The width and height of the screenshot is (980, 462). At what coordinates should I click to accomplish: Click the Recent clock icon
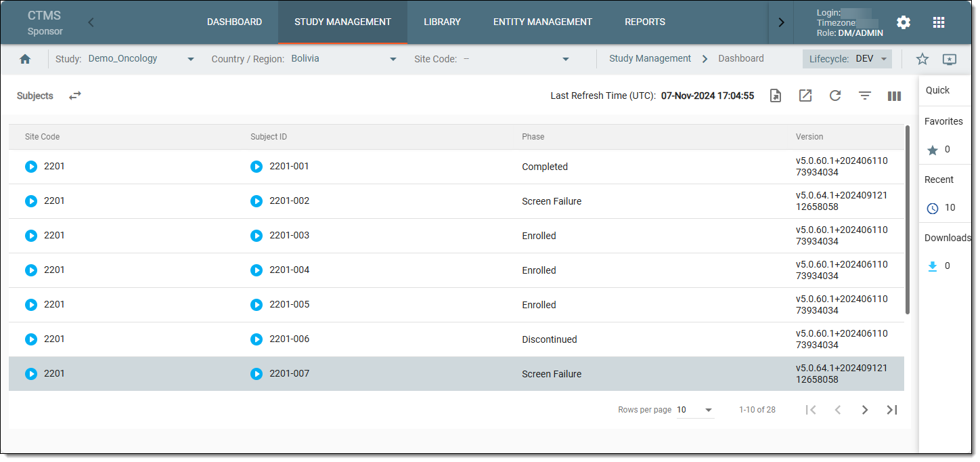pyautogui.click(x=933, y=208)
